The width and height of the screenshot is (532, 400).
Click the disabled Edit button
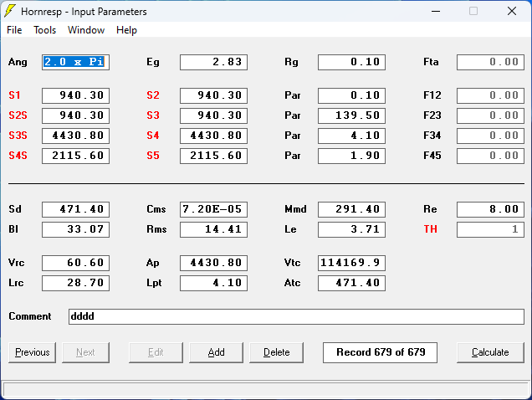tap(156, 352)
